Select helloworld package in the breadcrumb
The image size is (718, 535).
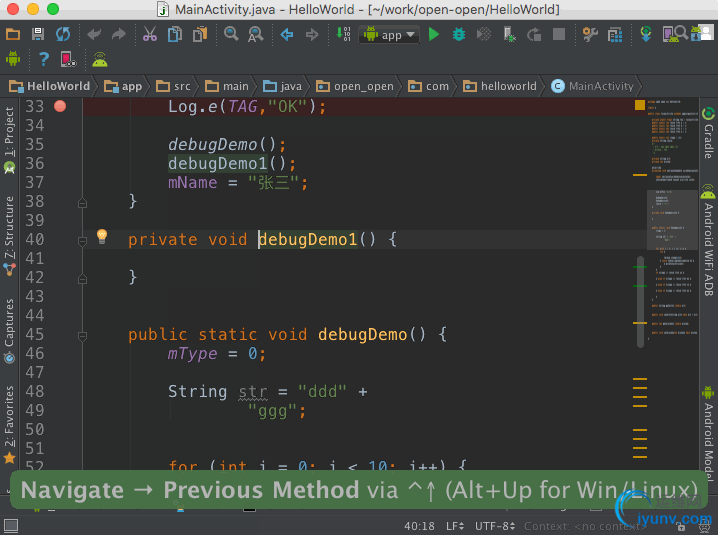pyautogui.click(x=500, y=86)
